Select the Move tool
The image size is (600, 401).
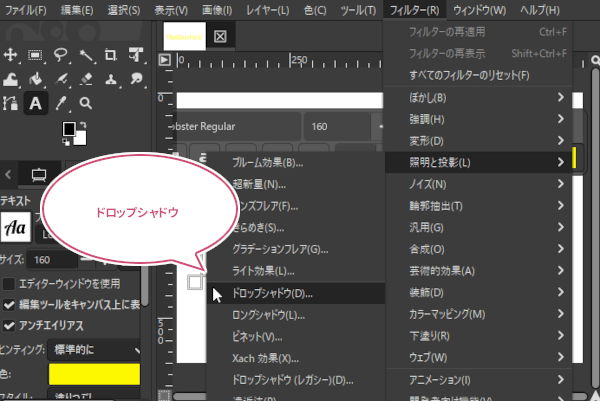10,55
